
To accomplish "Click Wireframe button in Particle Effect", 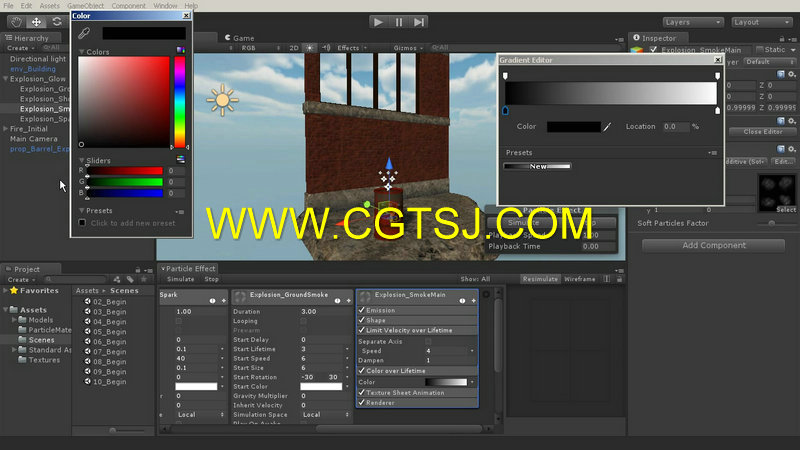I will click(x=580, y=279).
